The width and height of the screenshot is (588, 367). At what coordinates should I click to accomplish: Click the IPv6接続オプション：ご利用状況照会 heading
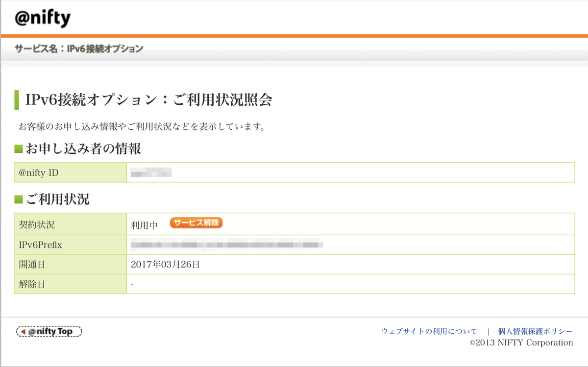point(148,100)
